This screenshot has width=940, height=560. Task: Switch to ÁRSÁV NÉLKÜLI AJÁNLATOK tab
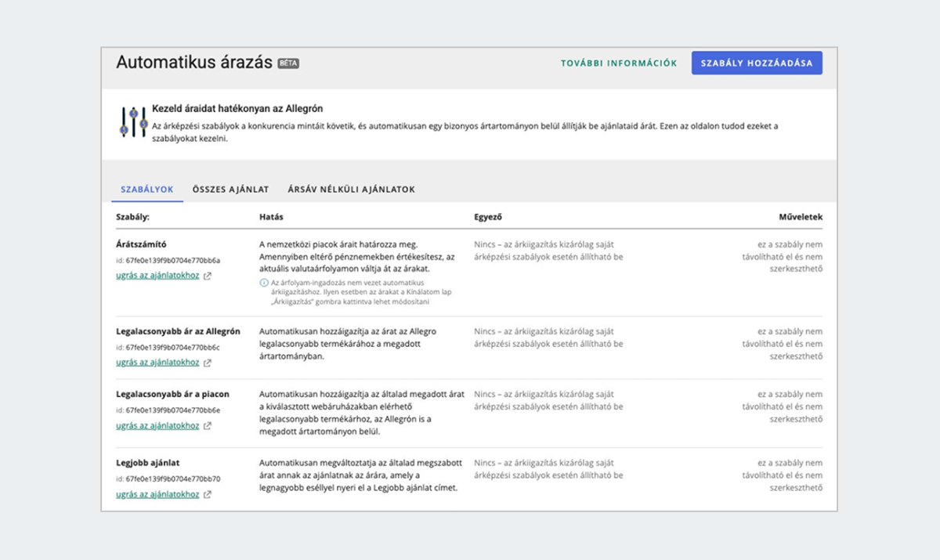point(351,190)
